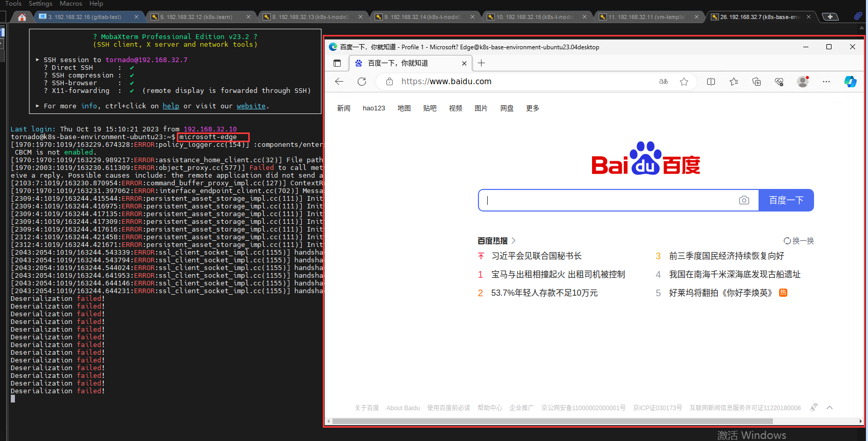This screenshot has width=868, height=441.
Task: Click About Baidu footer link
Action: tap(403, 408)
